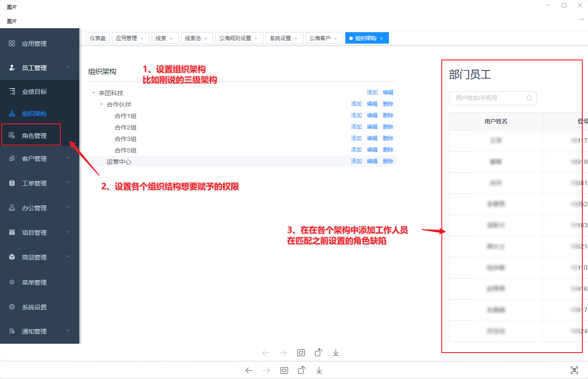Select the 角色管理 sidebar icon

(12, 134)
